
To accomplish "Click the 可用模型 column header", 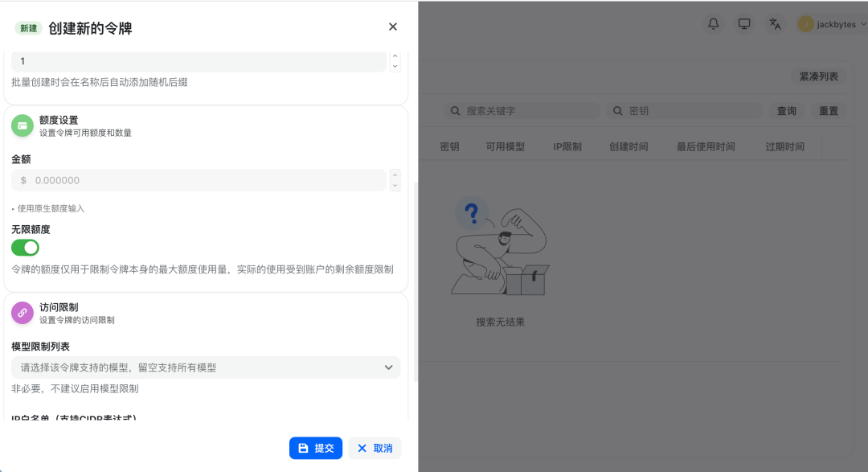I will click(505, 147).
